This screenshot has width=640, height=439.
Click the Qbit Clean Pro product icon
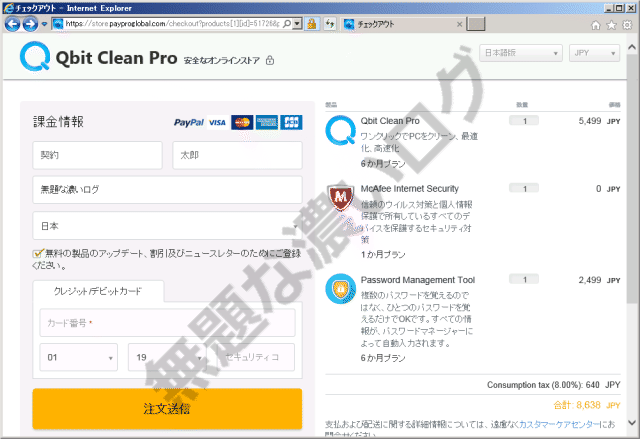coord(340,130)
